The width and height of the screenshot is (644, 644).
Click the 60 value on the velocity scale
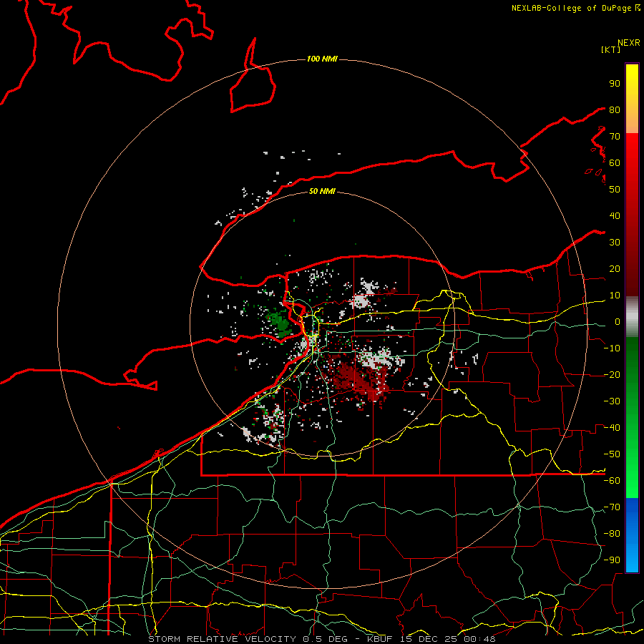(x=615, y=162)
